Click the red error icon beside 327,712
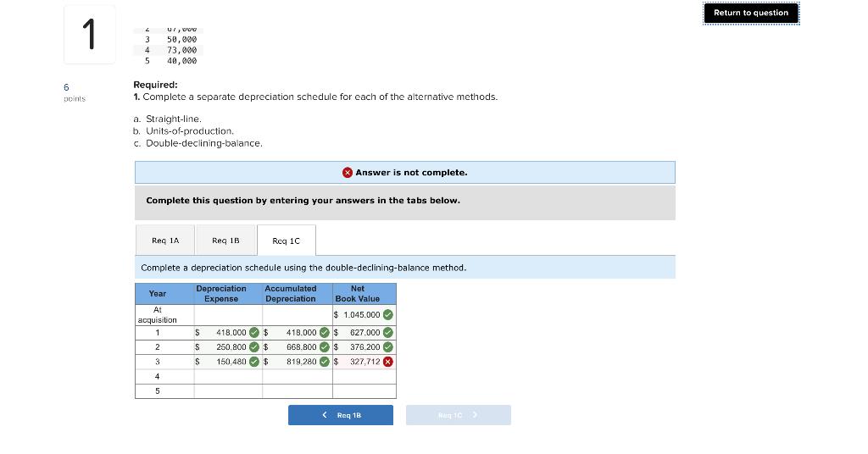Screen dimensions: 868x454 pos(388,362)
